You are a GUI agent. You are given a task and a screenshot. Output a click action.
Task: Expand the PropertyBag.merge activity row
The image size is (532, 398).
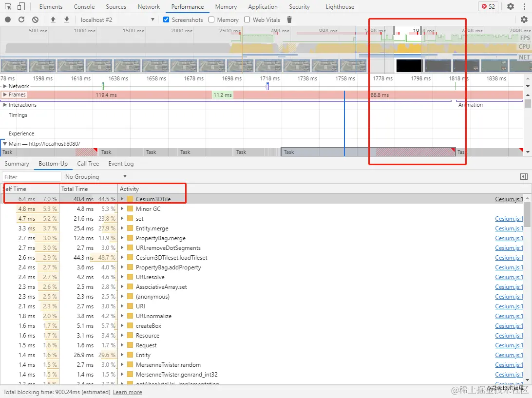(122, 238)
